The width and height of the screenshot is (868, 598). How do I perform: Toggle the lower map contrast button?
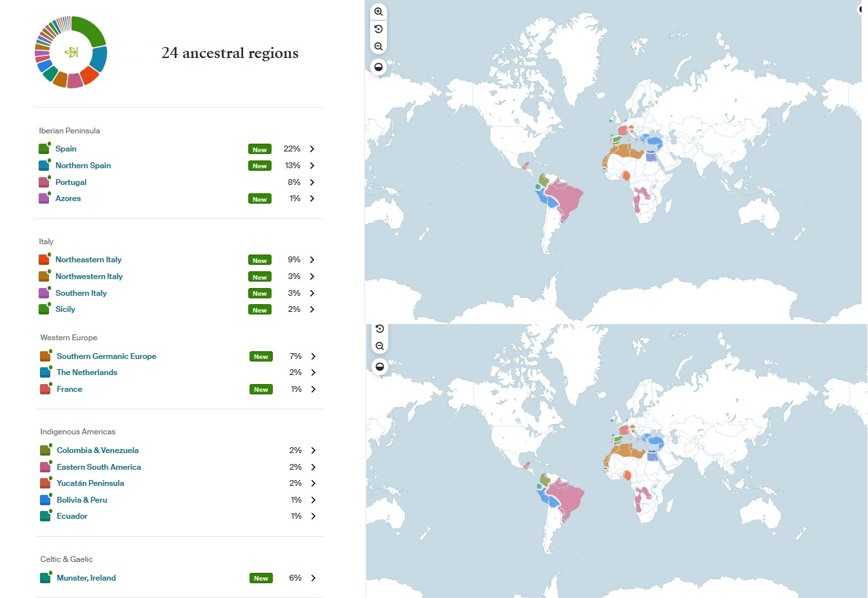(380, 367)
